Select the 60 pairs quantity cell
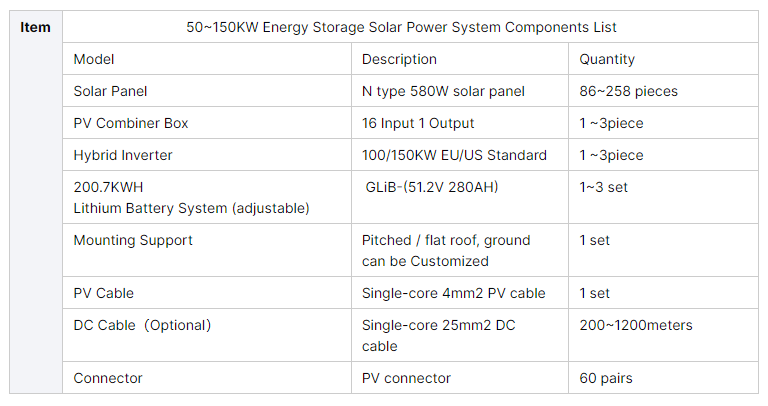The image size is (768, 406). 663,378
